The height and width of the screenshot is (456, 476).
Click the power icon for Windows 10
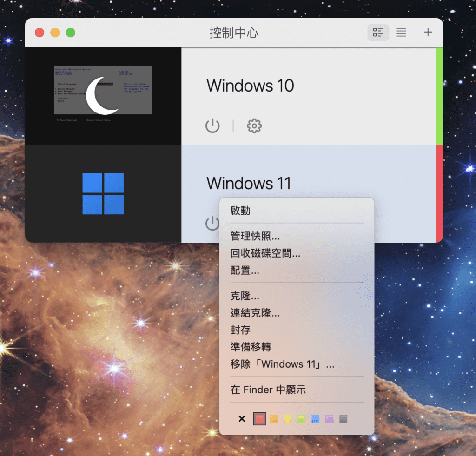(212, 126)
